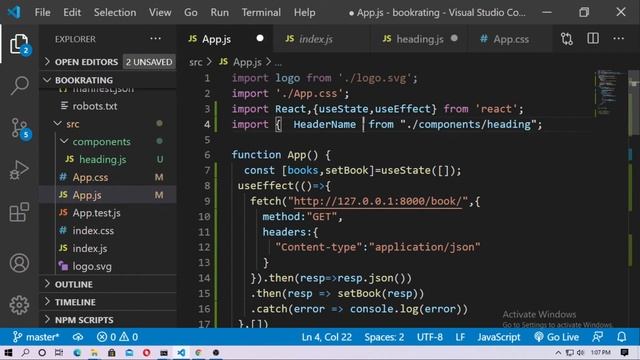Open the Selection menu
640x360 pixels.
pos(115,12)
